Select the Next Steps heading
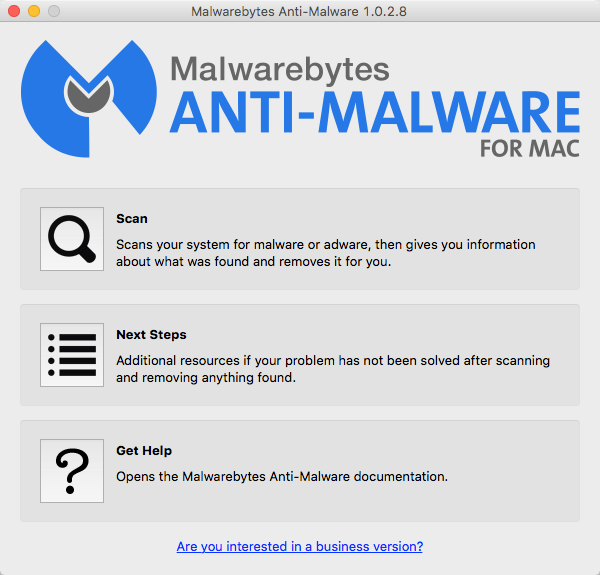600x575 pixels. [151, 335]
